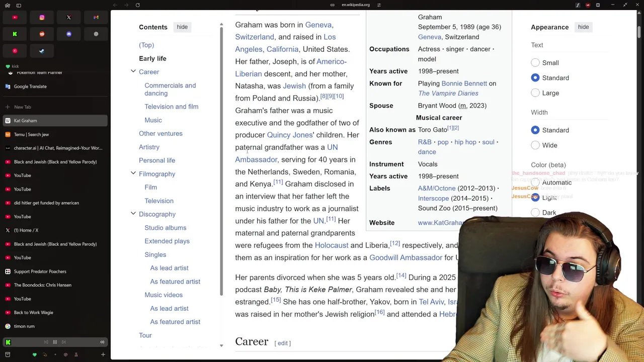
Task: Collapse the Filmography section in Contents
Action: click(x=133, y=173)
